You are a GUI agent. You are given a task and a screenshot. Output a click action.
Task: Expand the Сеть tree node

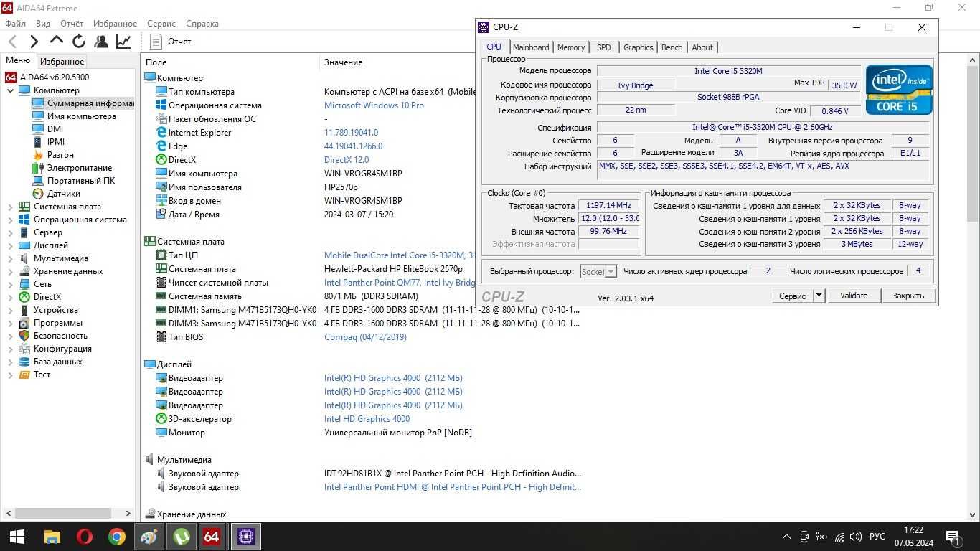11,284
